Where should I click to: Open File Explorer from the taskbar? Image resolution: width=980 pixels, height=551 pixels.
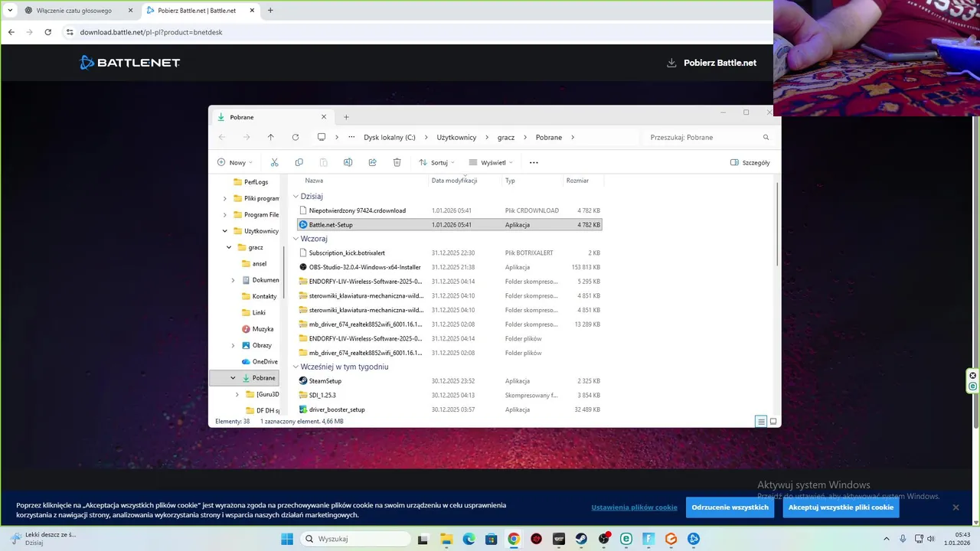click(x=446, y=539)
